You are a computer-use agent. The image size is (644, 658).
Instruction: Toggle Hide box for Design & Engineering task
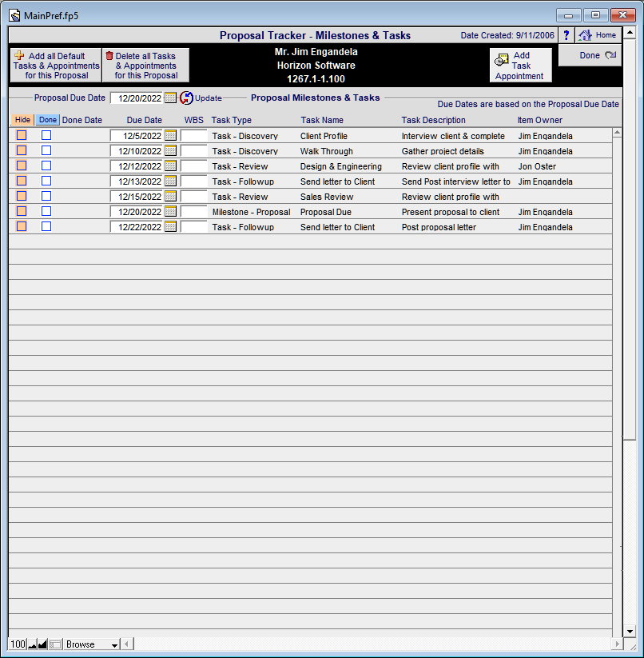pyautogui.click(x=22, y=165)
